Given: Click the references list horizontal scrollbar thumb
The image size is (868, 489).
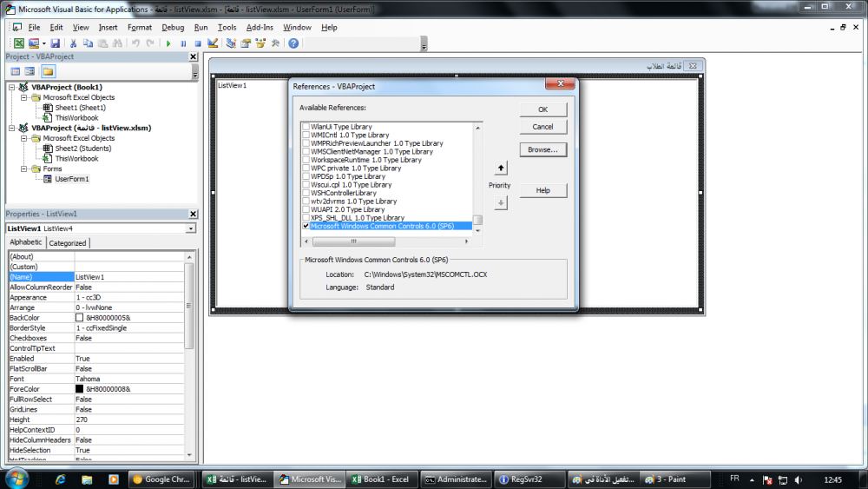Looking at the screenshot, I should (354, 241).
